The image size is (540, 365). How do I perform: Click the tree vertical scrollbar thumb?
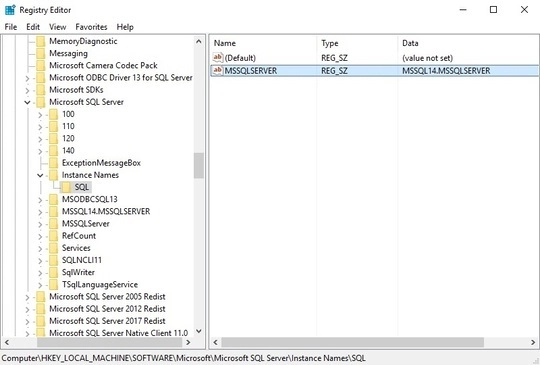coord(199,166)
